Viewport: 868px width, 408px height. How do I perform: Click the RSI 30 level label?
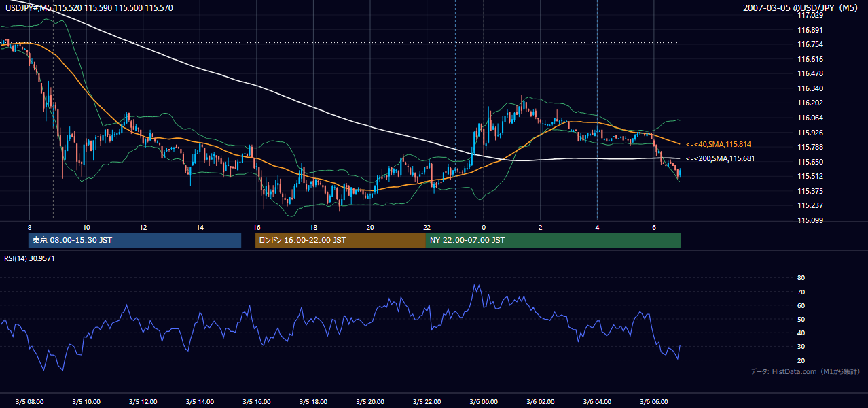[x=801, y=347]
